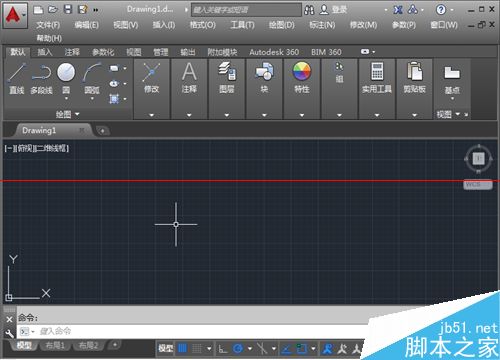
Task: Click the Open file folder icon
Action: click(53, 10)
